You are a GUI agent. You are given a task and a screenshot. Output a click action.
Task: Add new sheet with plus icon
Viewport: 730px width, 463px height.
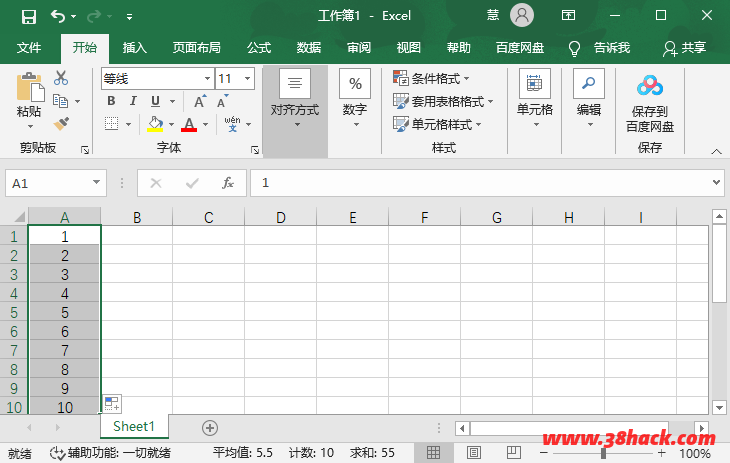pos(210,427)
